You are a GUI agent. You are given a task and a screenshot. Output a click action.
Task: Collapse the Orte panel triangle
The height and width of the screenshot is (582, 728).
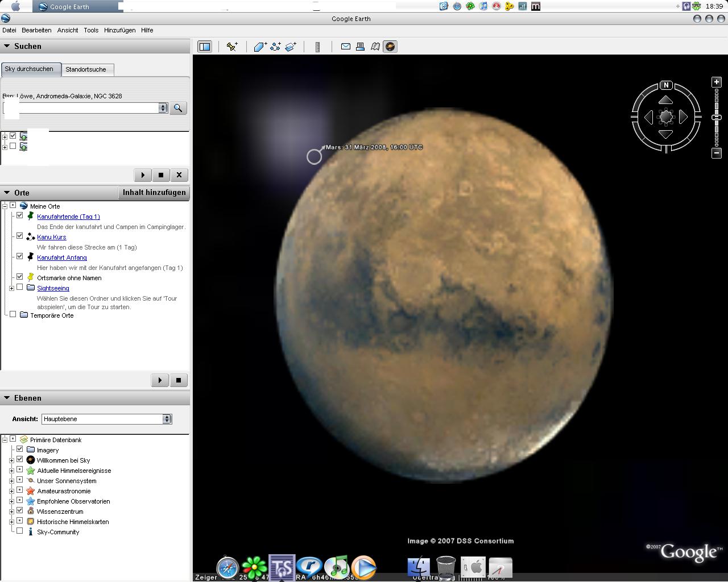7,193
